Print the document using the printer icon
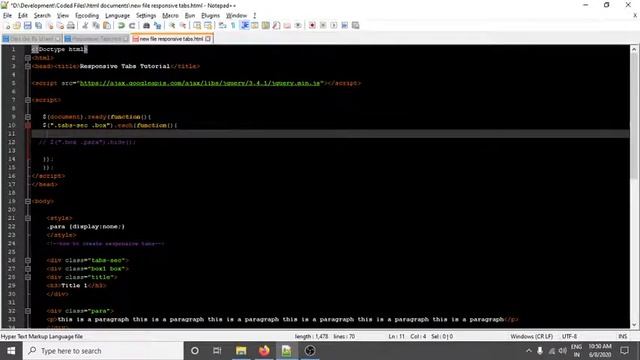Viewport: 640px width, 360px height. pos(71,26)
